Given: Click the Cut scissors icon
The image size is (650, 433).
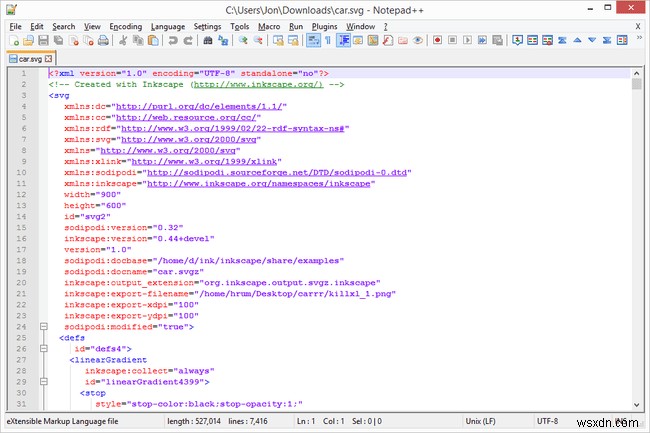Looking at the screenshot, I should click(123, 41).
